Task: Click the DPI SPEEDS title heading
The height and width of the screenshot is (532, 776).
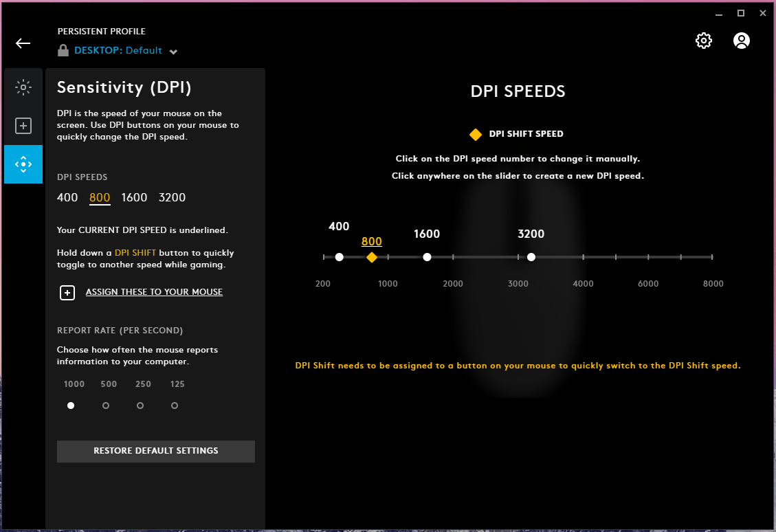Action: pyautogui.click(x=518, y=91)
